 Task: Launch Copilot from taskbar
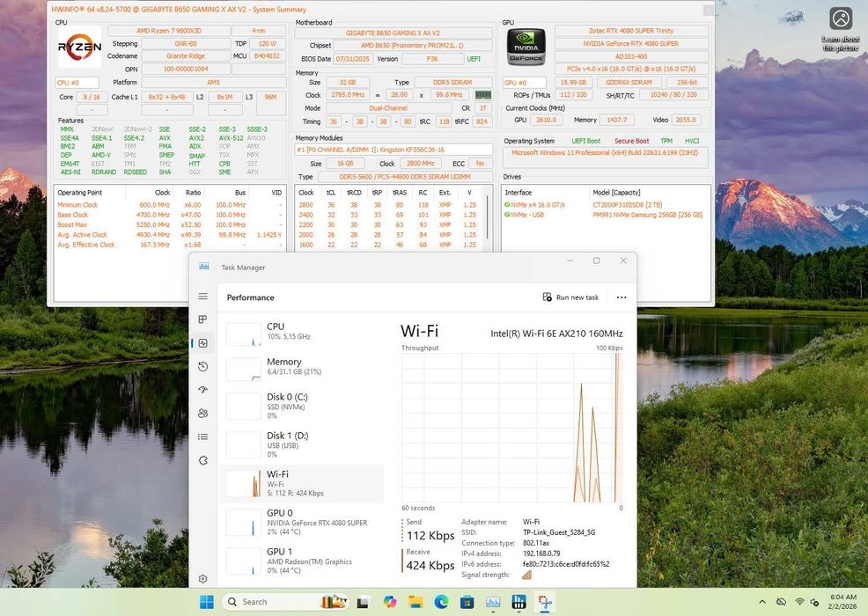click(x=390, y=602)
